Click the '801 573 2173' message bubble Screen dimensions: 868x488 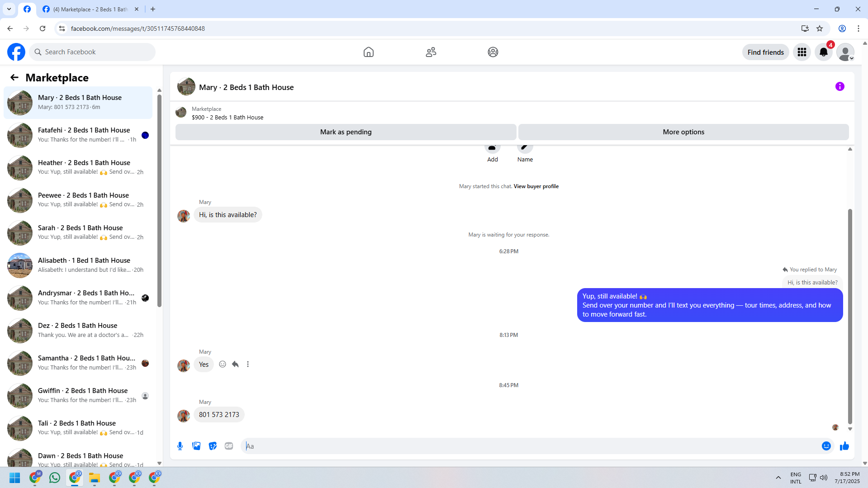tap(219, 415)
